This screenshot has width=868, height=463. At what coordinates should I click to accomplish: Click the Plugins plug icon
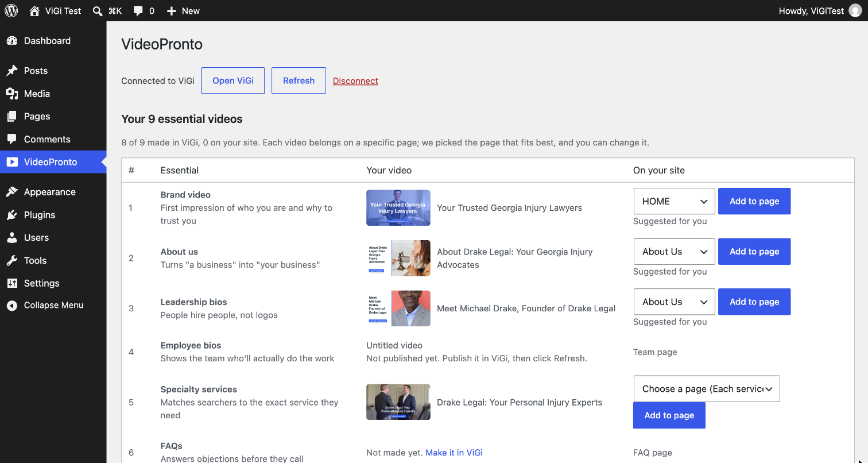12,215
